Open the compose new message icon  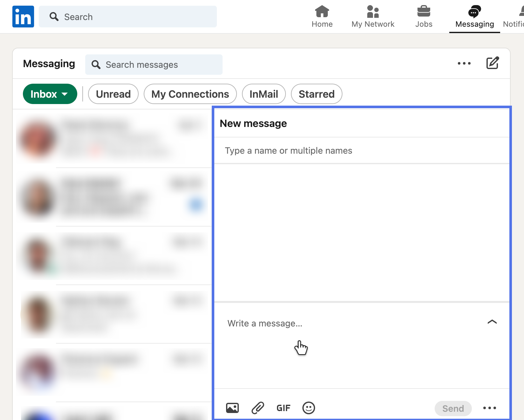[x=493, y=63]
